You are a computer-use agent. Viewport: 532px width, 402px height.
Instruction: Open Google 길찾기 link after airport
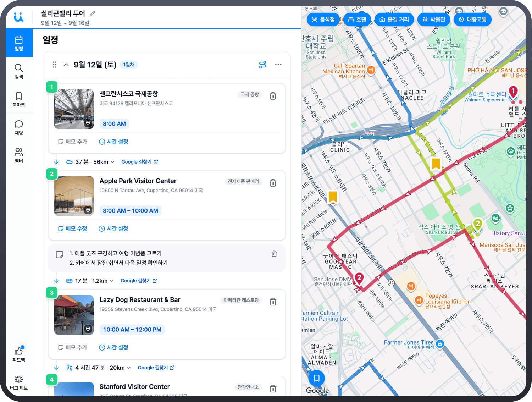140,162
